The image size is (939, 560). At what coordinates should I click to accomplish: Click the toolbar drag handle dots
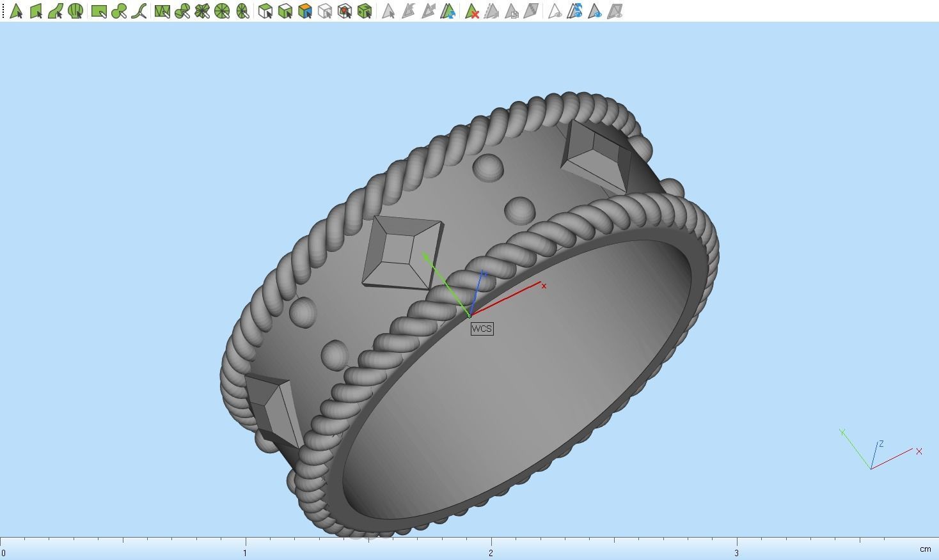pos(3,11)
